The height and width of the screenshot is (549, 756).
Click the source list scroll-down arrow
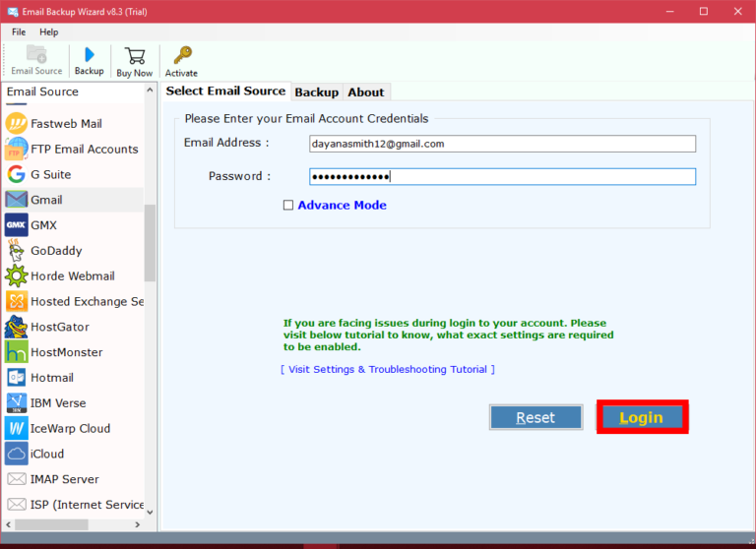coord(150,512)
